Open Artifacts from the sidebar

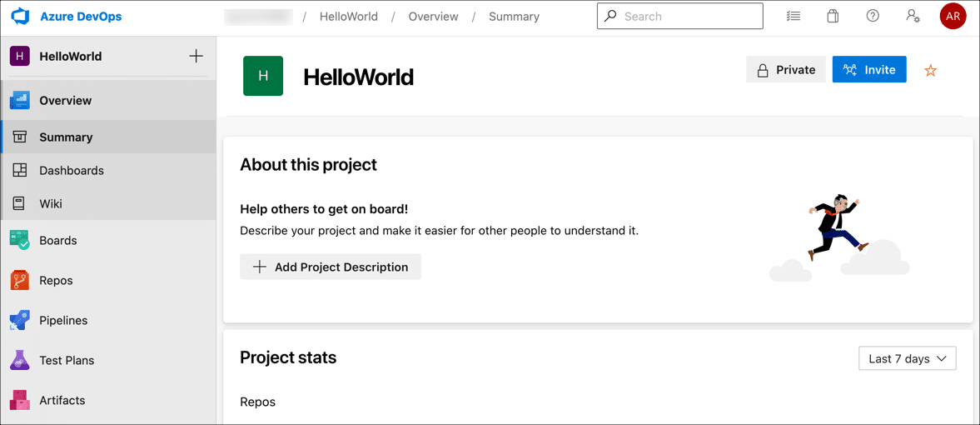[x=62, y=401]
